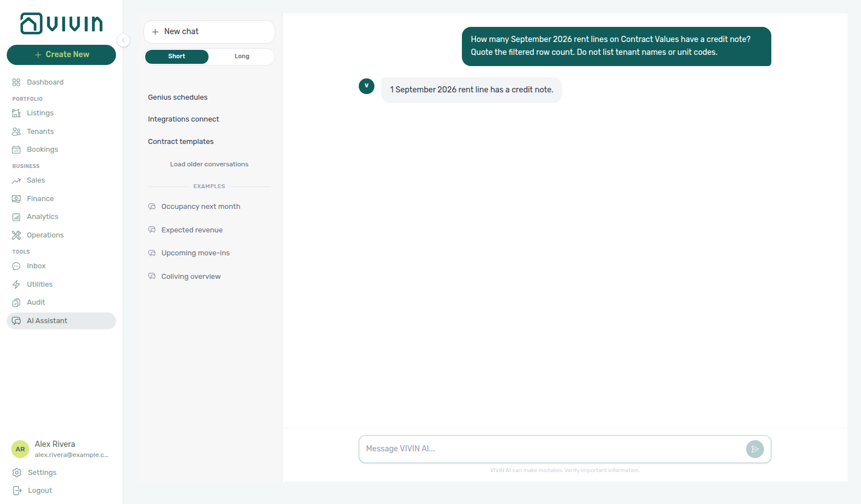Start a New chat

(209, 32)
